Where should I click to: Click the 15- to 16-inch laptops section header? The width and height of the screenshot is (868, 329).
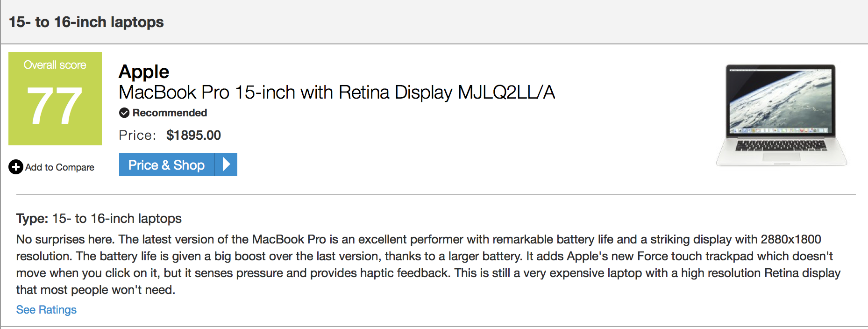[86, 22]
